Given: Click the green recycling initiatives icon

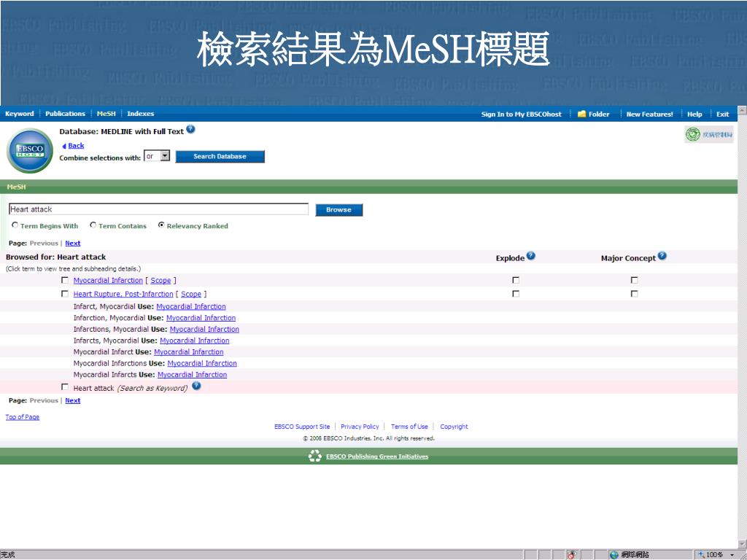Looking at the screenshot, I should tap(315, 456).
